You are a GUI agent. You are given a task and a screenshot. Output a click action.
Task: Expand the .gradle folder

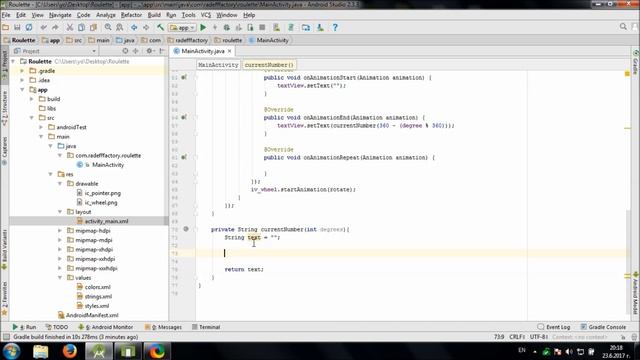pos(22,71)
